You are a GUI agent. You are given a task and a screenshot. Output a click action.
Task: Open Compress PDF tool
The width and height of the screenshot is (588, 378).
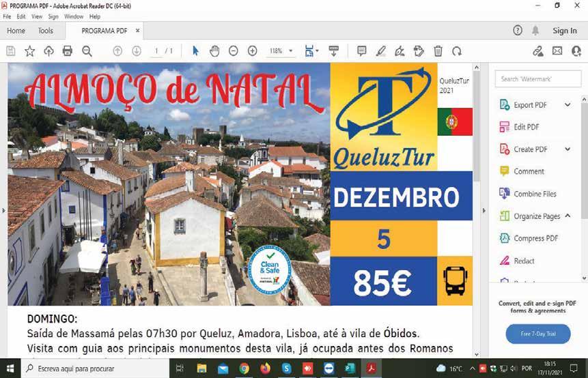[x=536, y=238]
